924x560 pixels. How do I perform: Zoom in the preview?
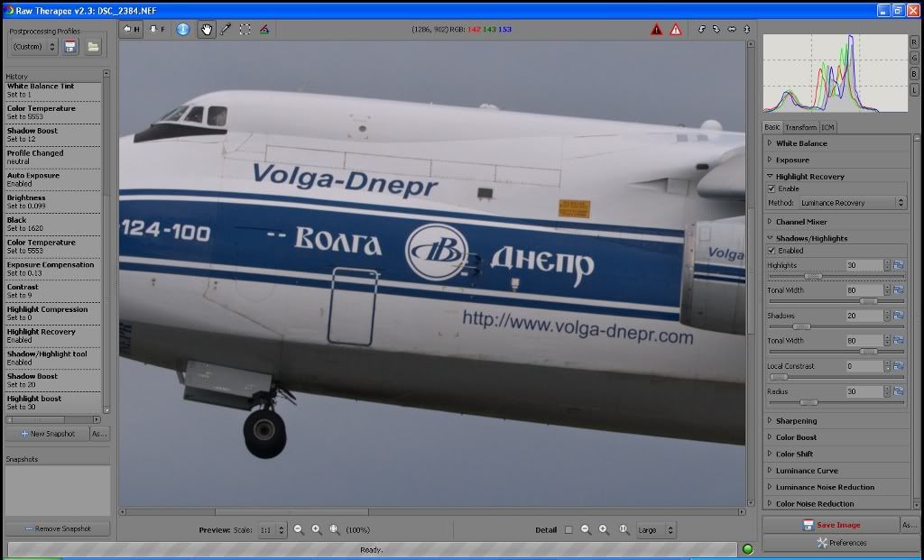pos(317,529)
